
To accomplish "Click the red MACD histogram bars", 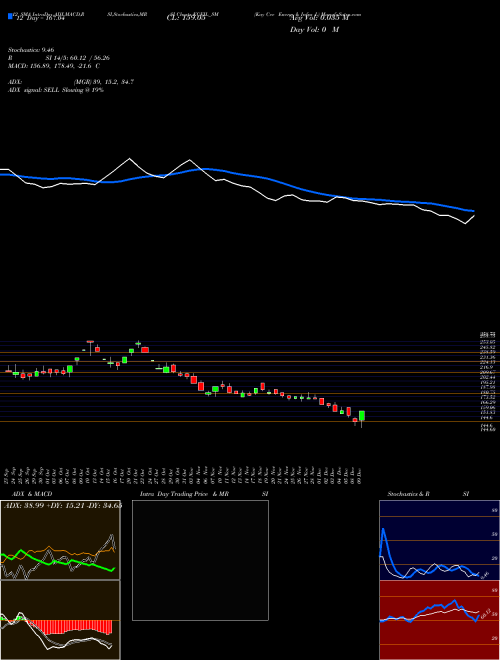I will (69, 627).
